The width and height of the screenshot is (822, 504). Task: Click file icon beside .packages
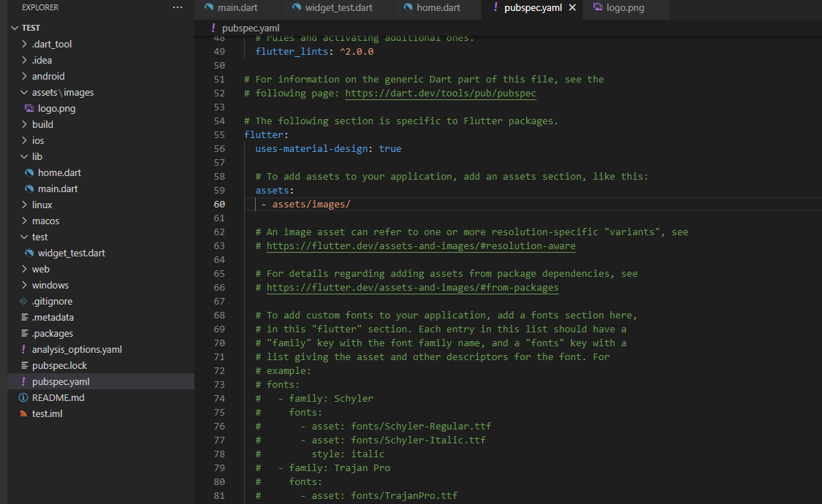[24, 333]
